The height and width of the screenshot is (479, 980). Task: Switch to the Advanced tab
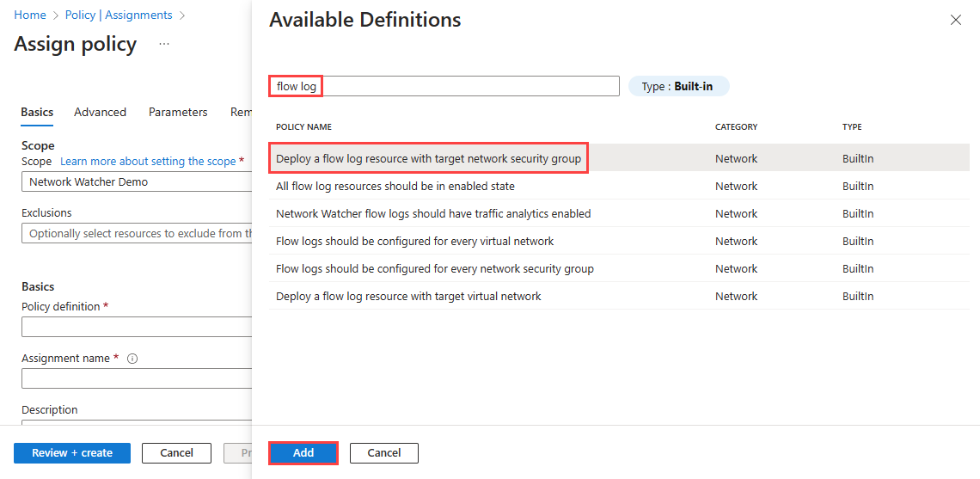pos(100,112)
